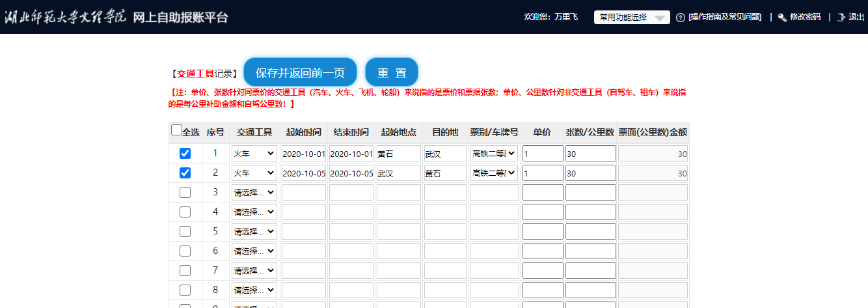Open the 常用功能选择 dropdown
This screenshot has width=868, height=308.
(631, 18)
